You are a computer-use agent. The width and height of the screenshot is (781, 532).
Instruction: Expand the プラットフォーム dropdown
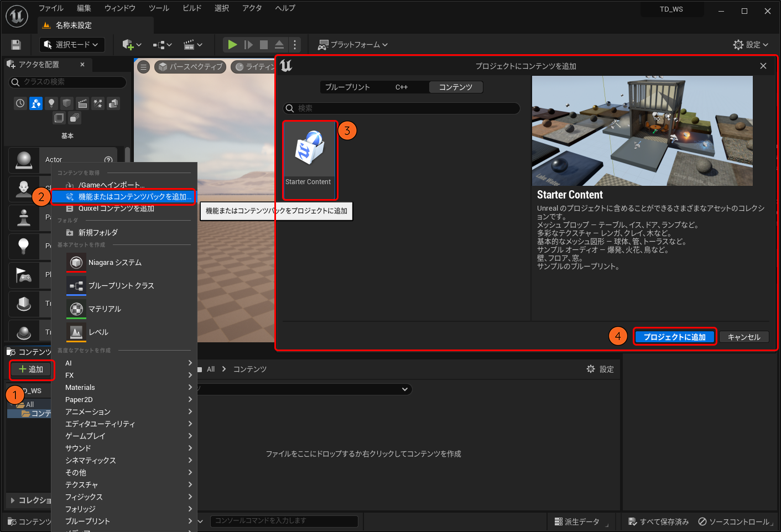(353, 45)
